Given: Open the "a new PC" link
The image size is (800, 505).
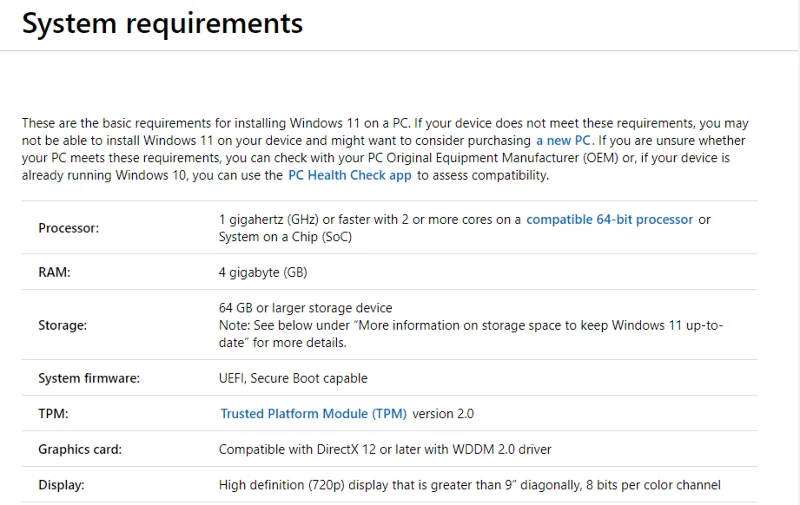Looking at the screenshot, I should [564, 141].
